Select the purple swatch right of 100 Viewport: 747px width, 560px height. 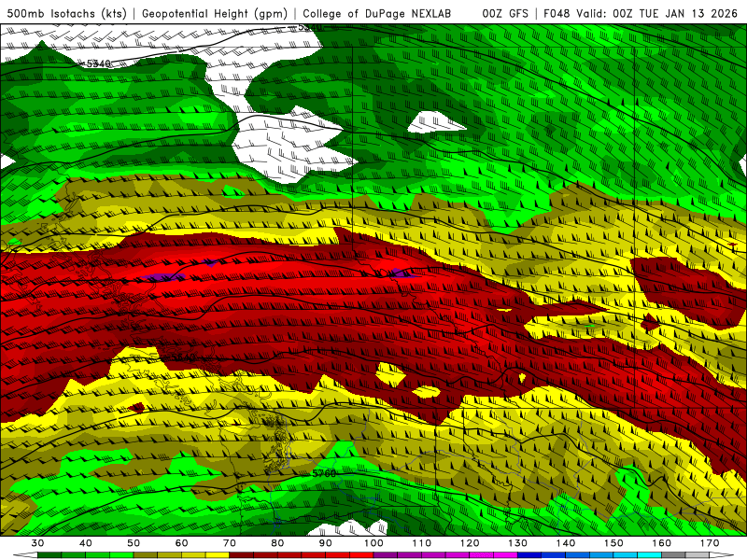click(386, 555)
